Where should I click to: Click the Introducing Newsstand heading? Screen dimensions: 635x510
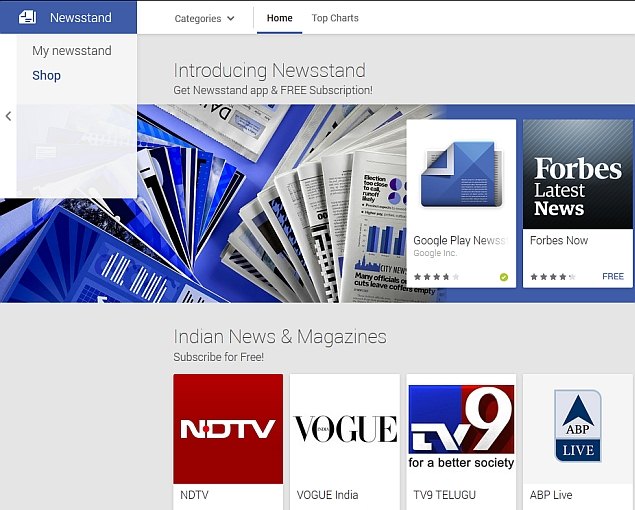(270, 70)
